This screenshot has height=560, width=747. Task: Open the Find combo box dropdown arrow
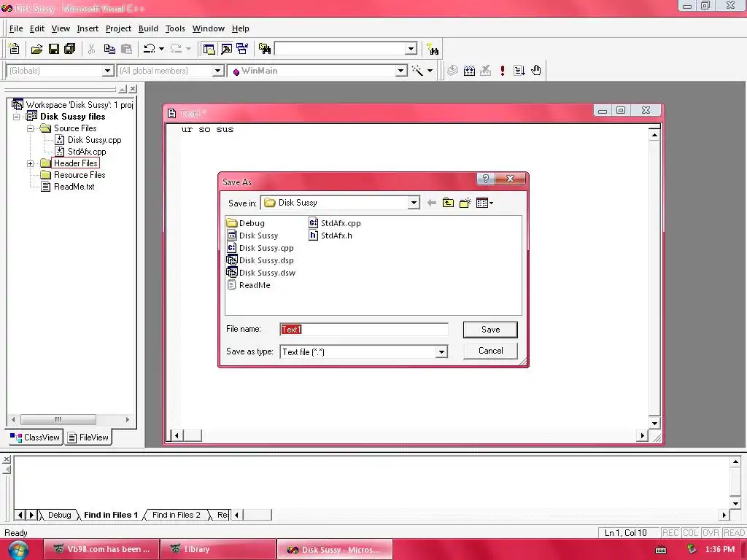pyautogui.click(x=411, y=49)
